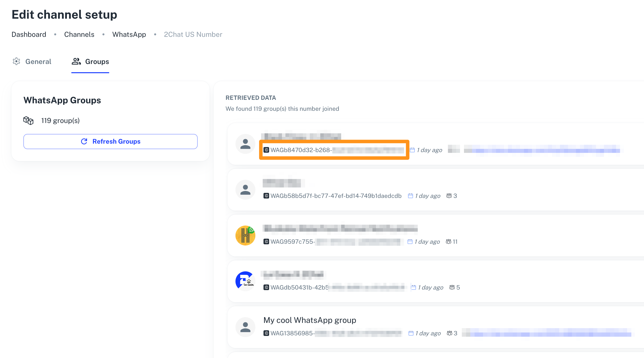The image size is (644, 358).
Task: Click the ID icon beside WAG9597c755
Action: click(x=266, y=242)
